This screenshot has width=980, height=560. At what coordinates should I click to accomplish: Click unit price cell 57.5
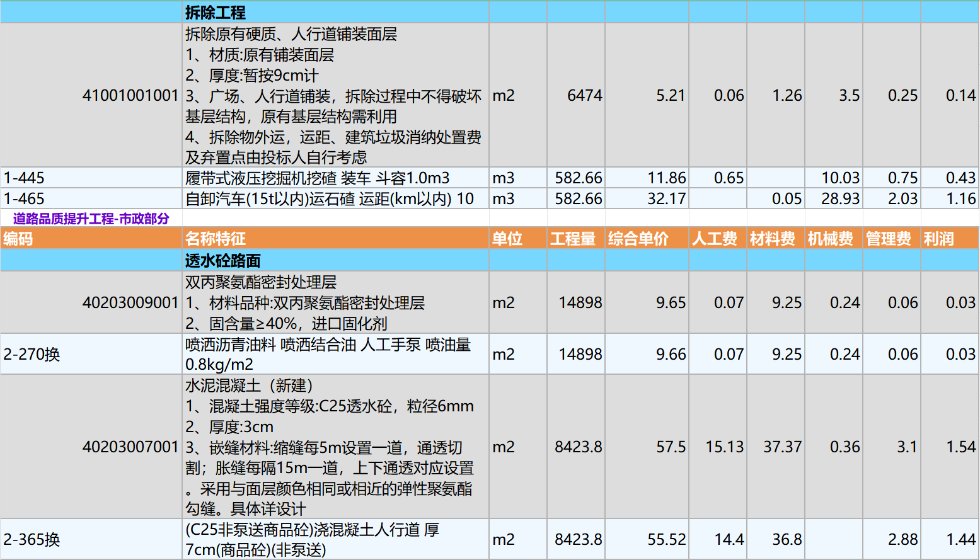pyautogui.click(x=647, y=447)
